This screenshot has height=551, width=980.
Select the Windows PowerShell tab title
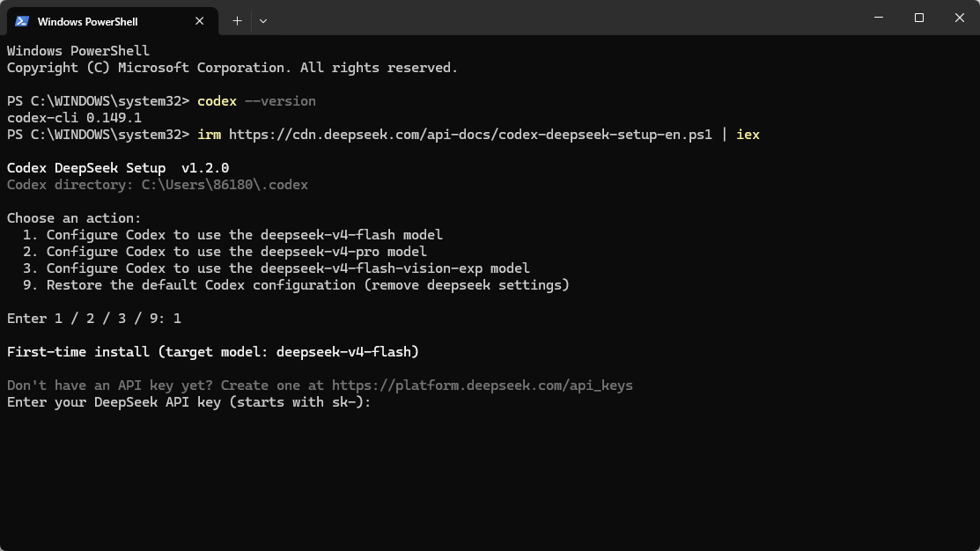point(87,22)
